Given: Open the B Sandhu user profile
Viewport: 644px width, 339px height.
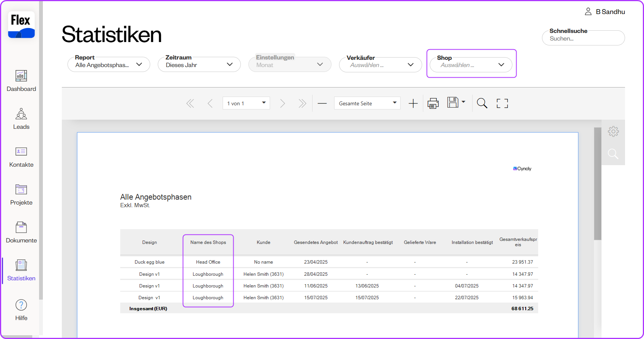Looking at the screenshot, I should (605, 12).
